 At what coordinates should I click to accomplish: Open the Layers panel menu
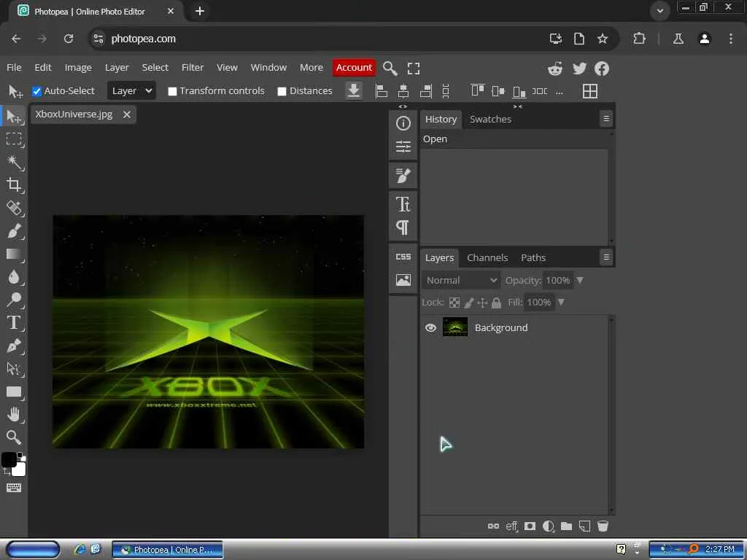coord(606,257)
